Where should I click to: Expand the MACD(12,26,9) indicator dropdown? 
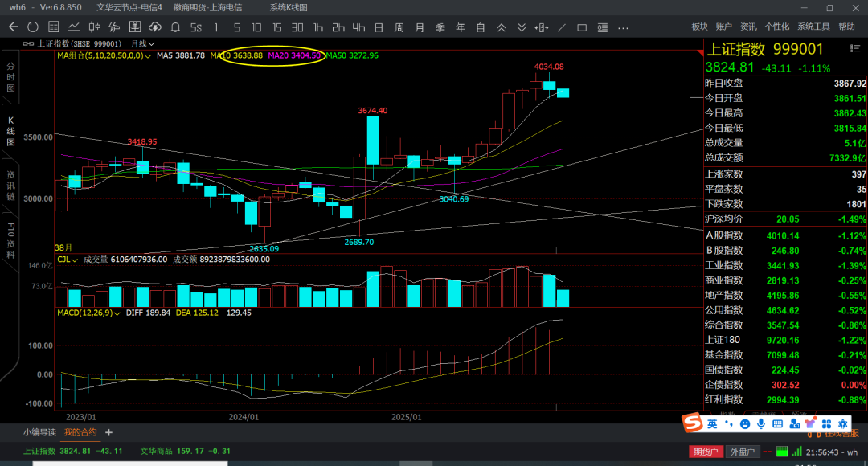pos(88,313)
